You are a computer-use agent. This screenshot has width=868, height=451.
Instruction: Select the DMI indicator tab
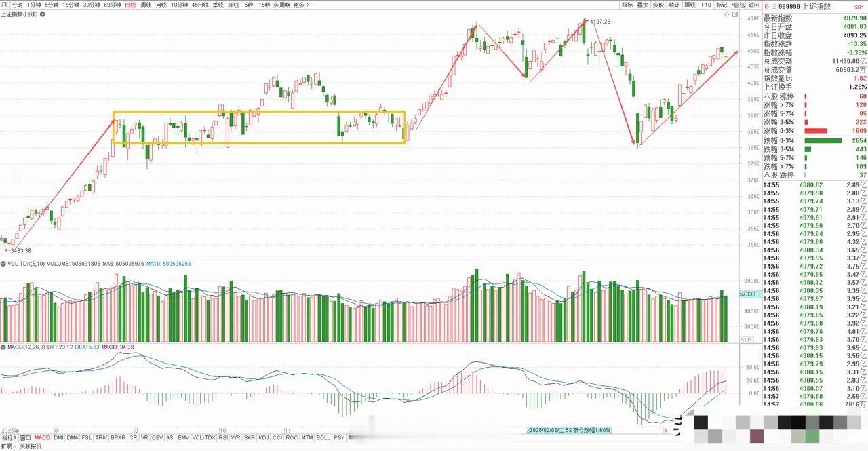pos(58,438)
